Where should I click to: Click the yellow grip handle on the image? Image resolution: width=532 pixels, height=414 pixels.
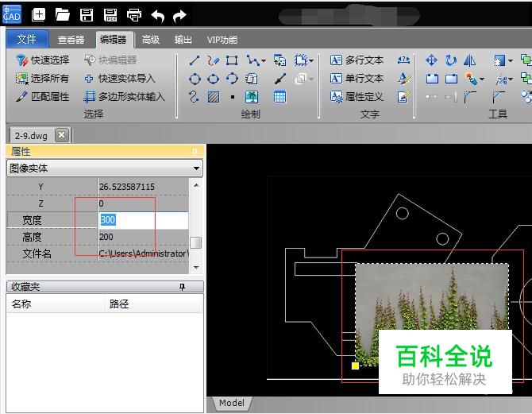355,366
